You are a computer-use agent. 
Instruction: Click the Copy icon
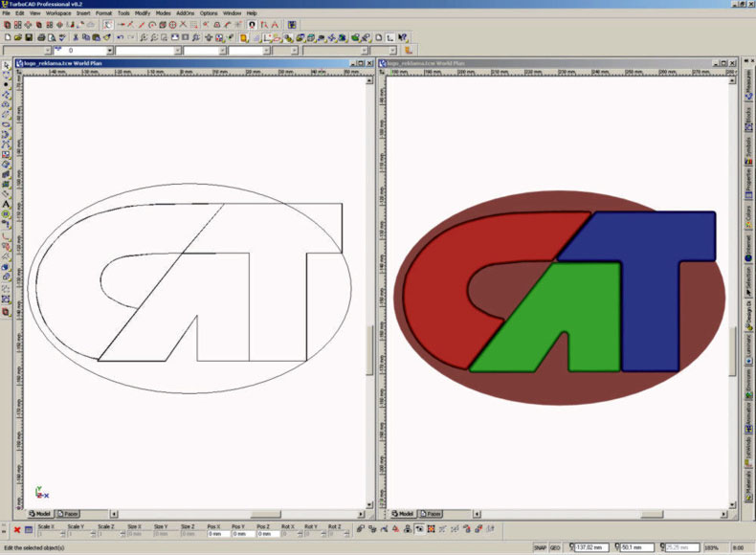[86, 37]
